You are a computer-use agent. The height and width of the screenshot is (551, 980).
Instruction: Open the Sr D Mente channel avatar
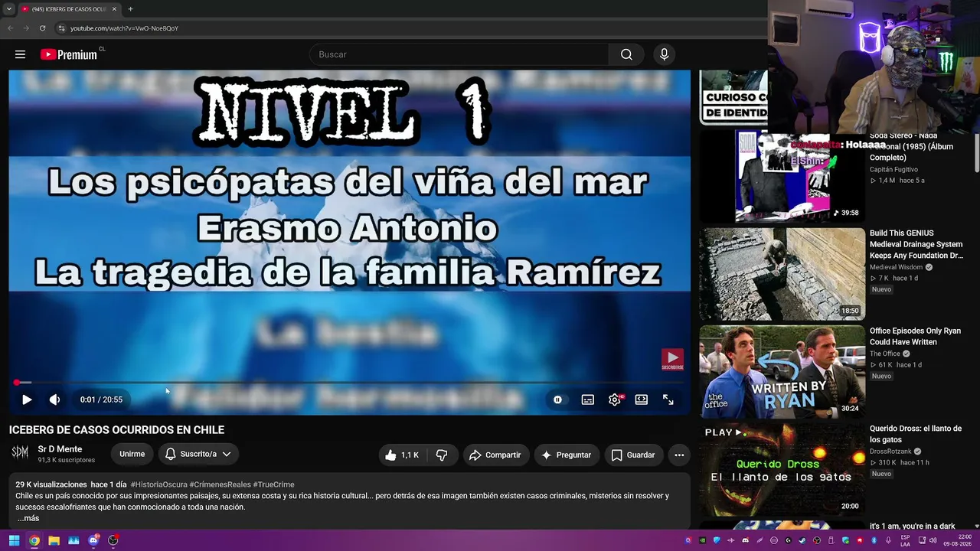tap(20, 453)
